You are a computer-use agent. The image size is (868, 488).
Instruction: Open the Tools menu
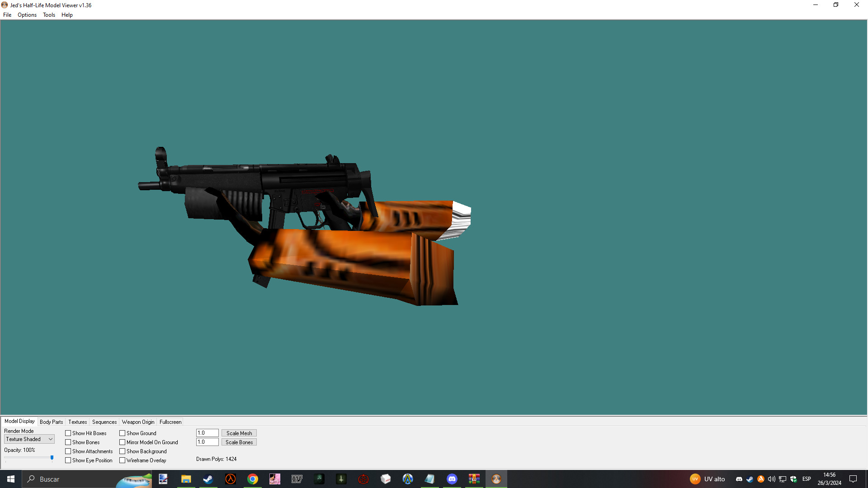point(48,14)
